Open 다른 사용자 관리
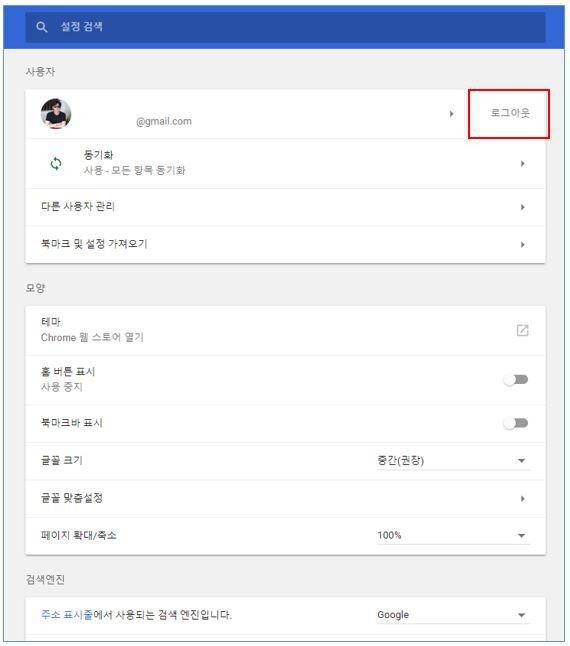 285,207
